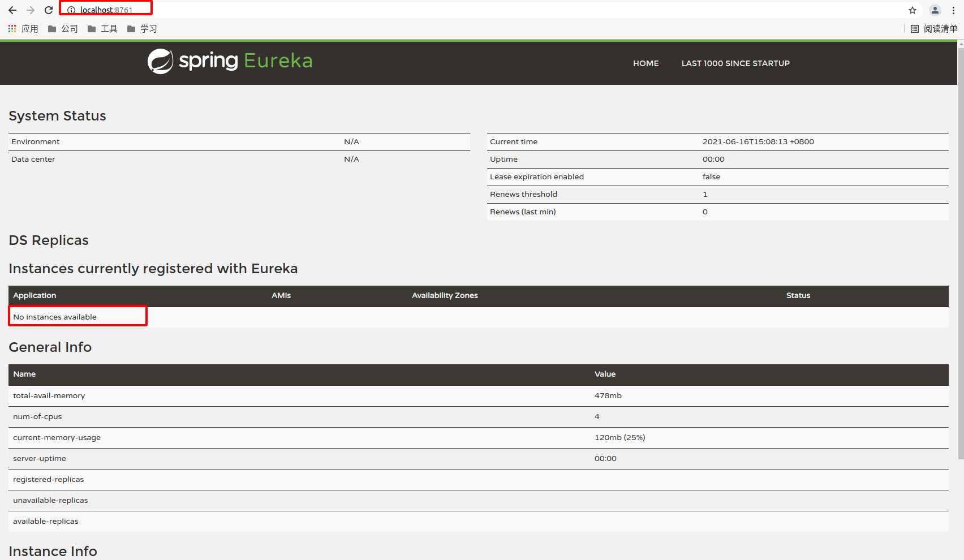
Task: Click the Application column header
Action: pyautogui.click(x=35, y=296)
